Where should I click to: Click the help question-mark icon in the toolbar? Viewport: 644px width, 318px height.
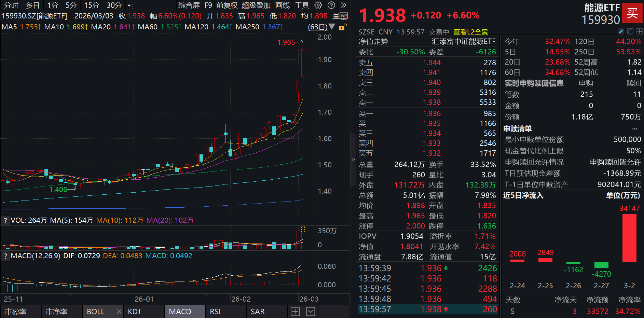(x=331, y=5)
